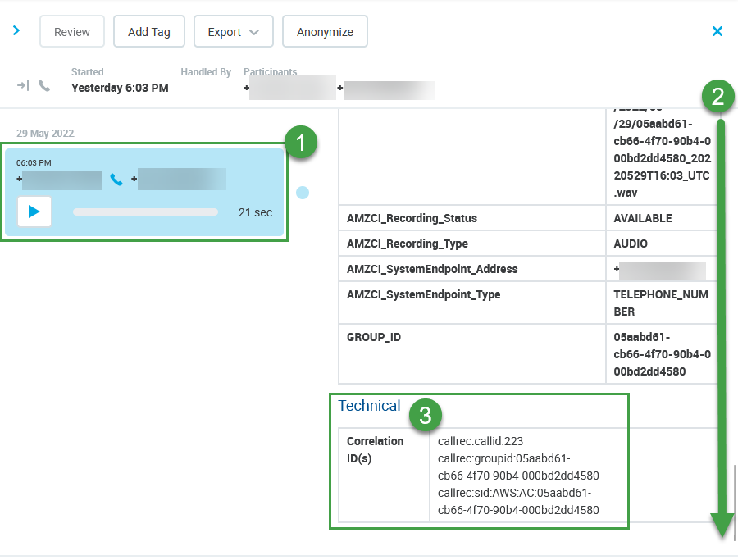Click the Add Tag button

point(149,32)
